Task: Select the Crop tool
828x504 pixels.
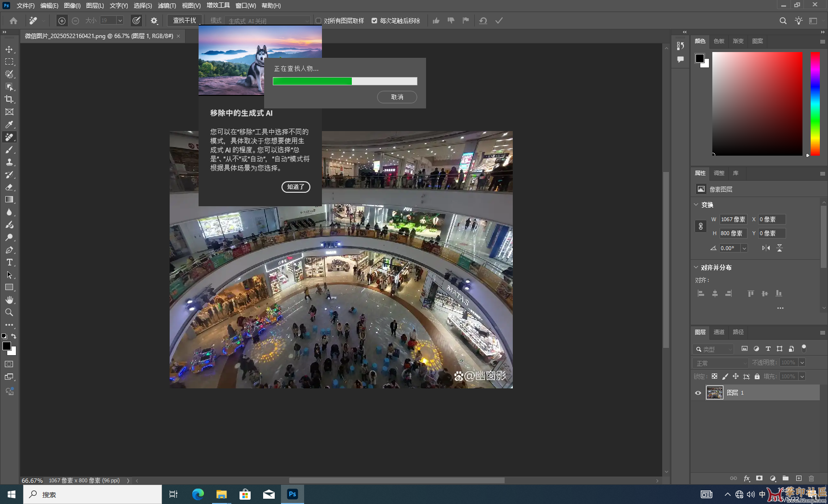Action: click(9, 99)
